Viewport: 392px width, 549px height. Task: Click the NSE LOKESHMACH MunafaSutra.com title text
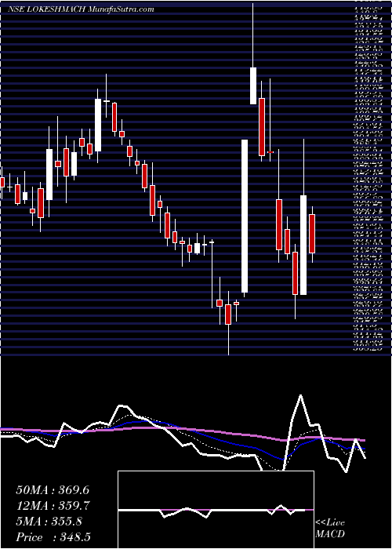[x=81, y=9]
